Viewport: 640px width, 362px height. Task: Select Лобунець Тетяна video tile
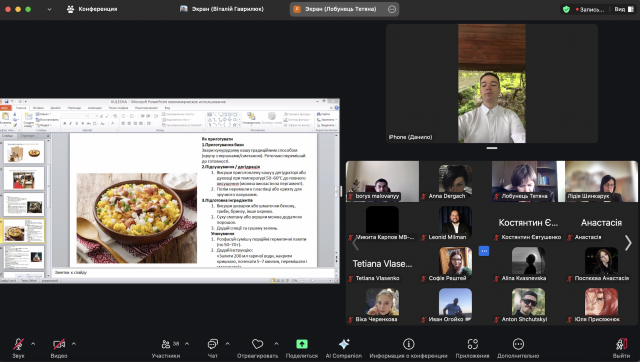(x=528, y=181)
